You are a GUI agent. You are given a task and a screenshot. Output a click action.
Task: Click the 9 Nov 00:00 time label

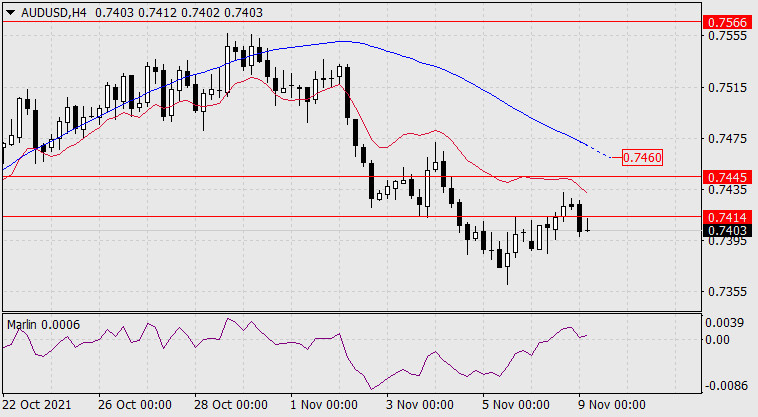coord(612,404)
